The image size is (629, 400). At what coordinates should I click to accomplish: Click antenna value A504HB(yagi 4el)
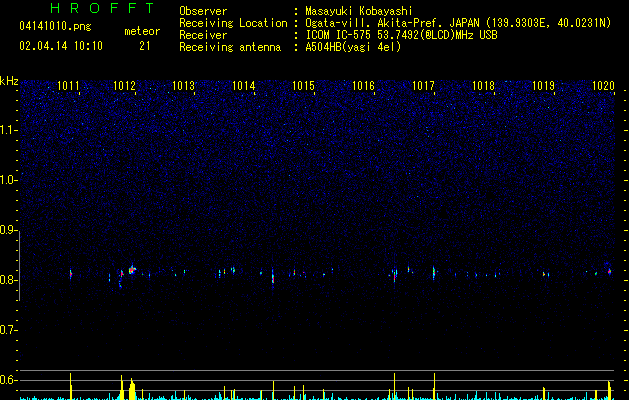point(353,47)
